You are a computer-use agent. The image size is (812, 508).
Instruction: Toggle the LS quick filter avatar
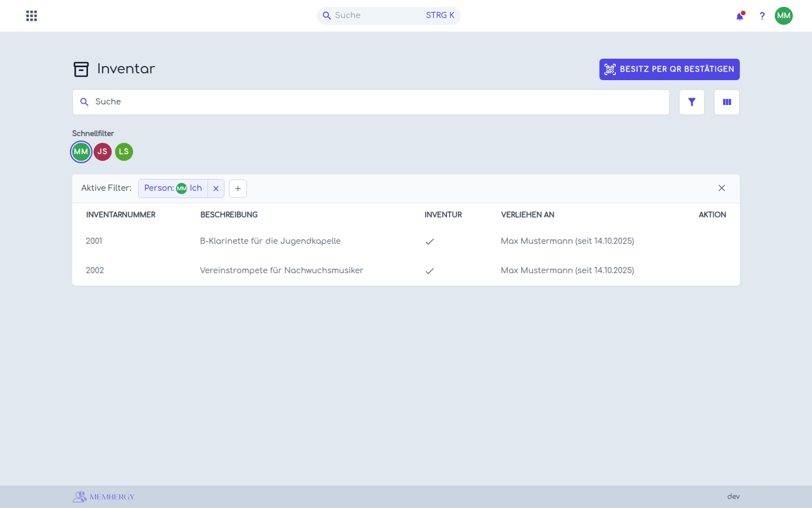point(124,152)
